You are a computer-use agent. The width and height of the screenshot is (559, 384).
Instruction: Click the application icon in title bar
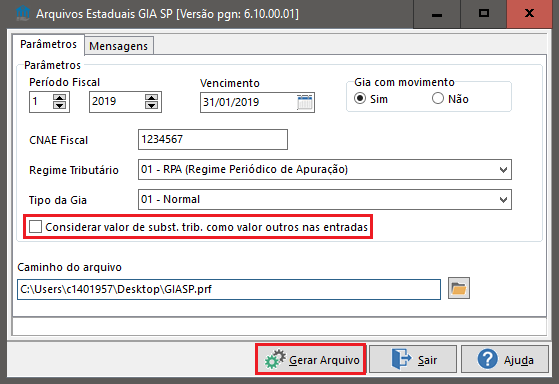[x=23, y=14]
